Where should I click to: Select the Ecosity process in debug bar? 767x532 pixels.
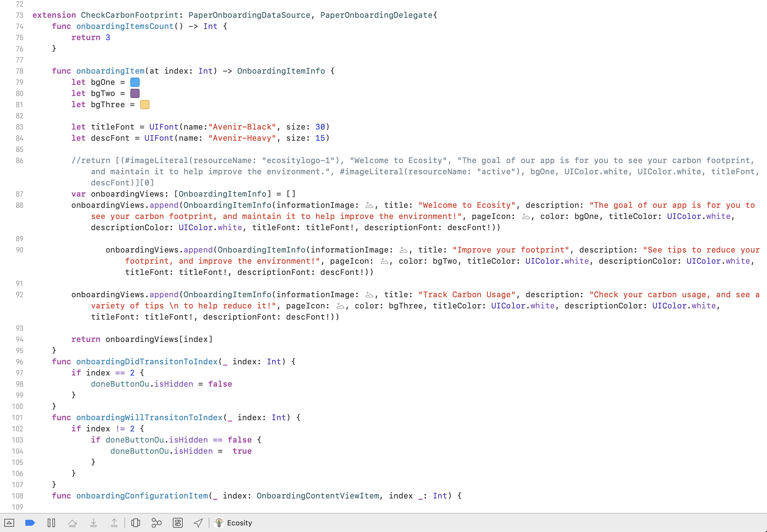233,523
